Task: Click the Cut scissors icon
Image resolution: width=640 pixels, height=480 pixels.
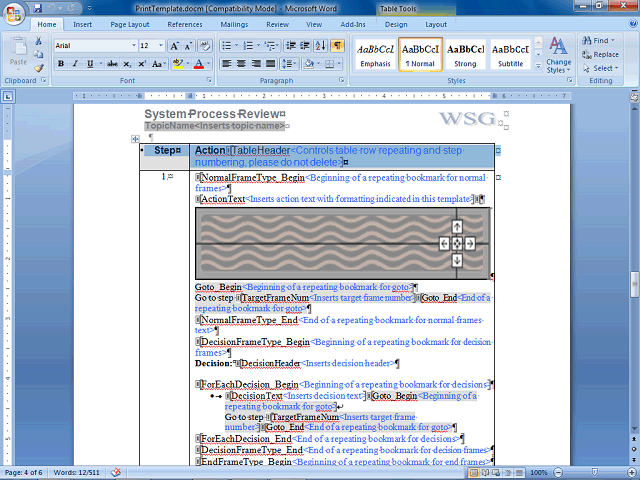Action: point(38,41)
